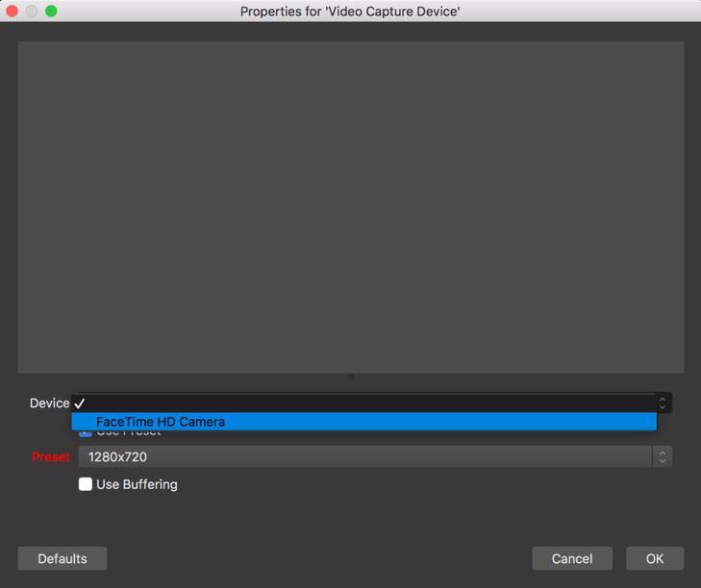Click the Preset dropdown up-down arrows

[x=663, y=456]
